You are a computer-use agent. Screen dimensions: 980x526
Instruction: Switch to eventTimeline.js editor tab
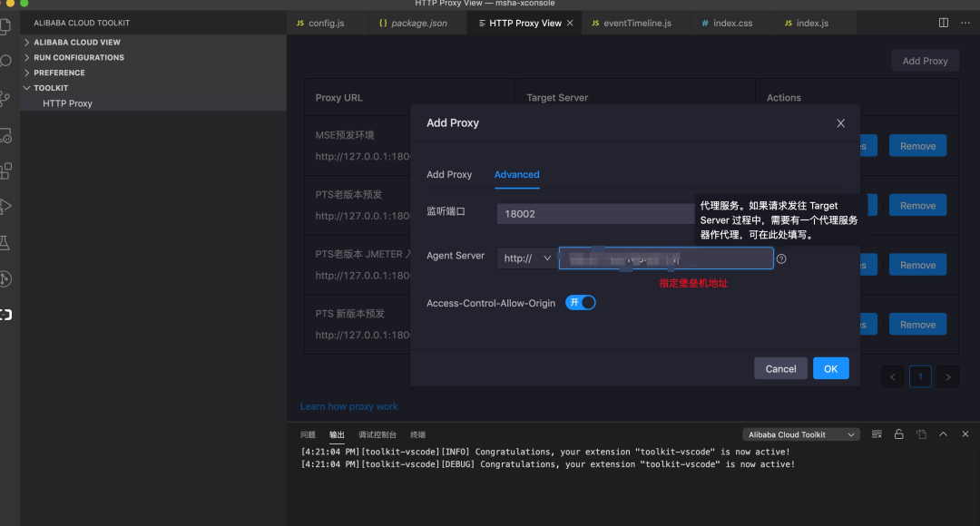636,23
